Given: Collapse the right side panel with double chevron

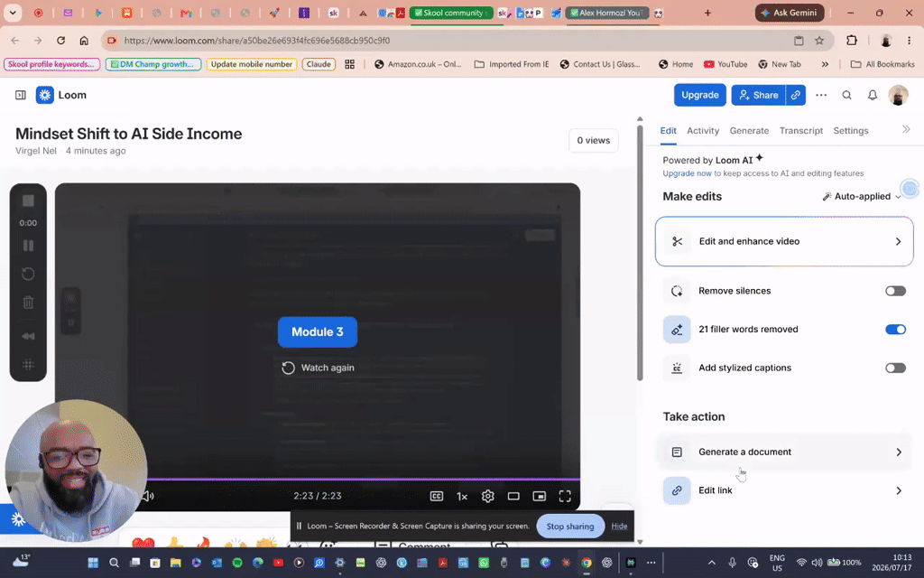Looking at the screenshot, I should point(906,129).
